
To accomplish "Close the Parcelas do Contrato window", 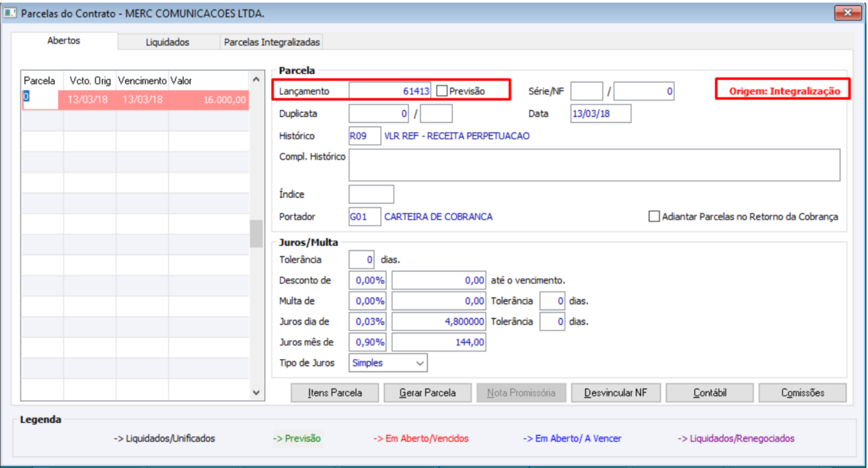I will [x=848, y=13].
